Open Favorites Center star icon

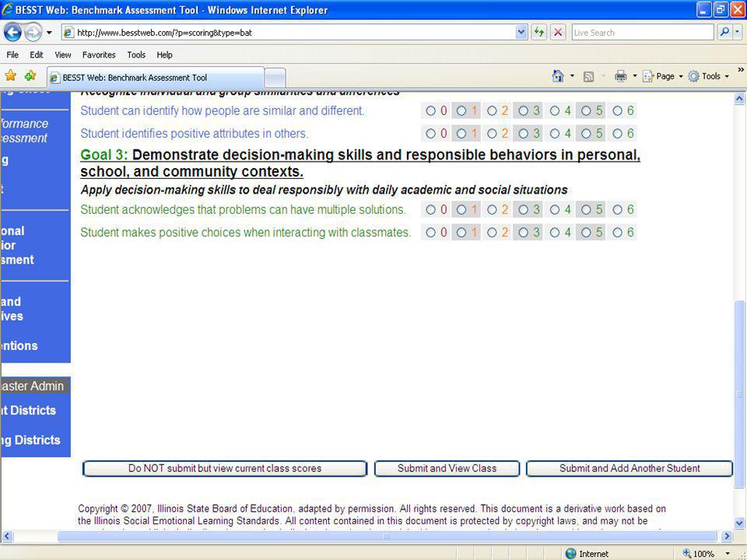pos(10,75)
